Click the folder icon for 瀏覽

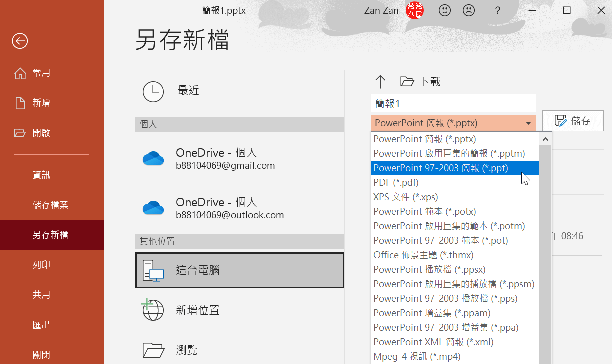coord(153,349)
